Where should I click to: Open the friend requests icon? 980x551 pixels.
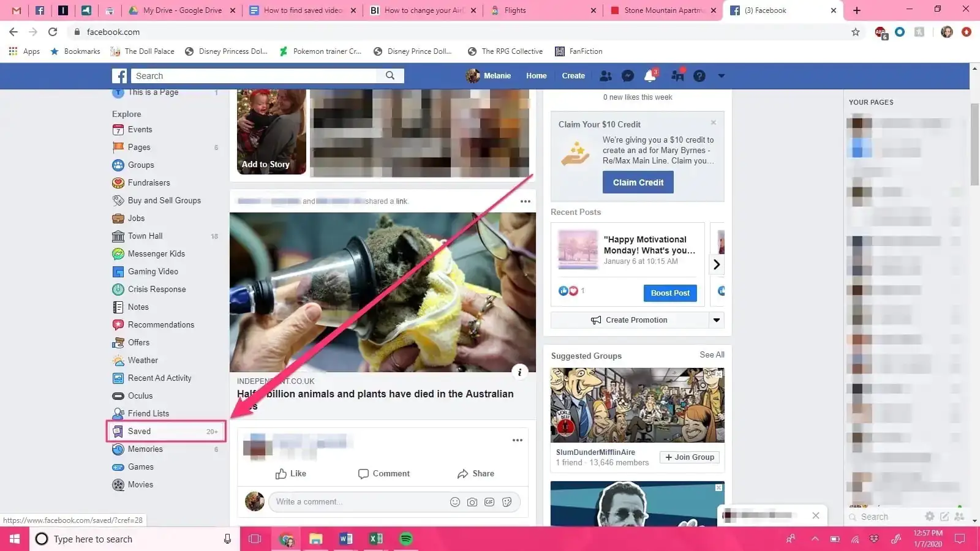[x=606, y=75]
